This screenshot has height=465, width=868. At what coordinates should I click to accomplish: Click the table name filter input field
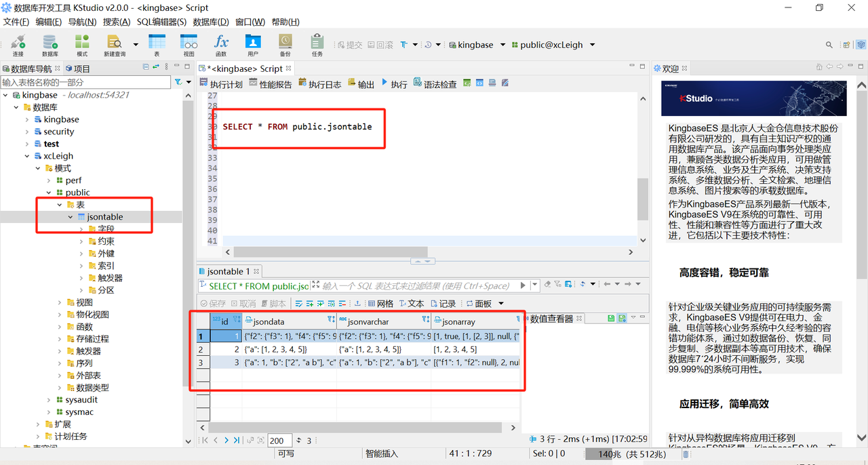[x=85, y=82]
